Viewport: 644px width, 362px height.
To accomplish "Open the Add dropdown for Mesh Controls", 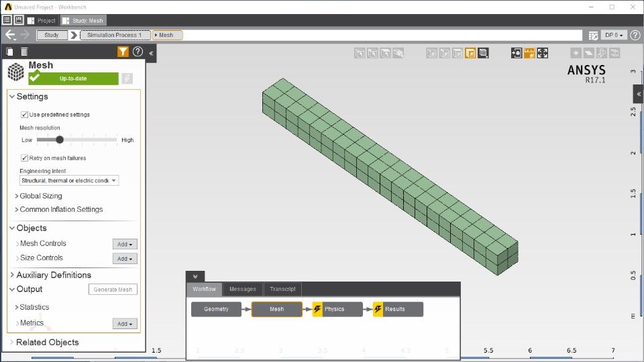I will tap(125, 244).
